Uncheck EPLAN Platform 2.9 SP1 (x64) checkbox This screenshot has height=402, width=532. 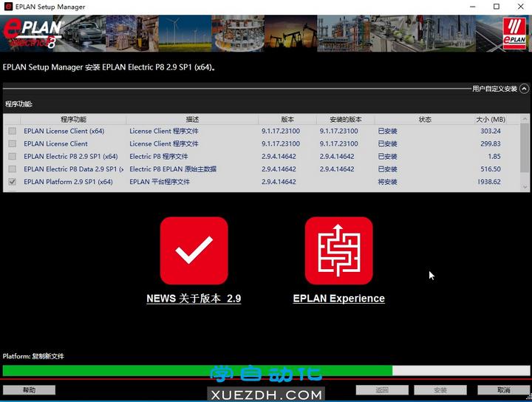(13, 182)
